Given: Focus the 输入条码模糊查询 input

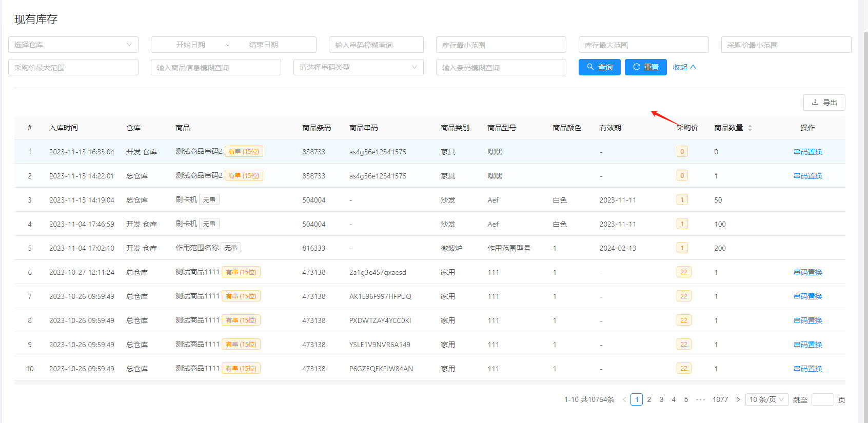Looking at the screenshot, I should pyautogui.click(x=501, y=67).
